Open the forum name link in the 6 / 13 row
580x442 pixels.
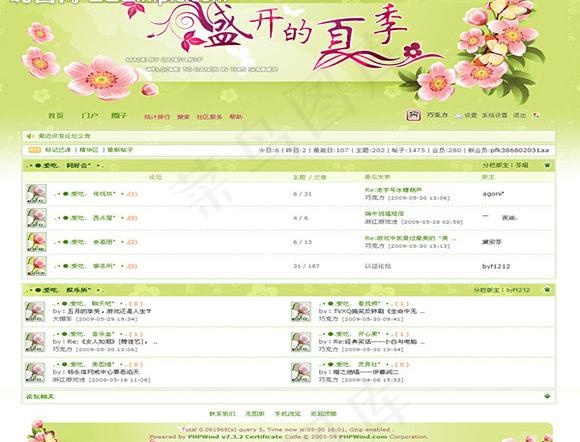tap(89, 242)
